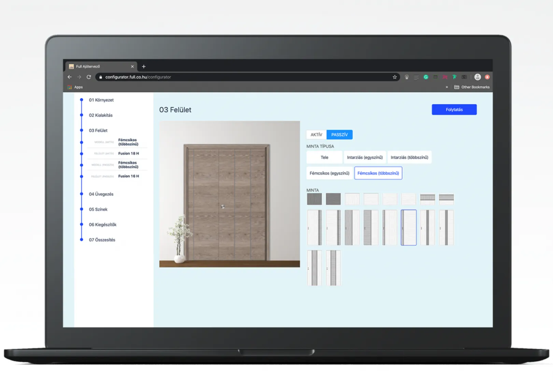Select seventh door pattern with center stripe

pyautogui.click(x=427, y=228)
